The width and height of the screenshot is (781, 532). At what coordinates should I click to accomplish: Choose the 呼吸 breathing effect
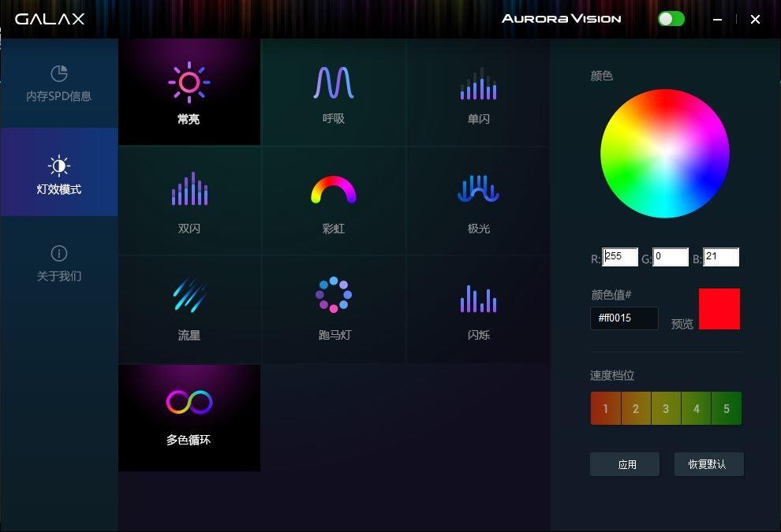pyautogui.click(x=333, y=92)
